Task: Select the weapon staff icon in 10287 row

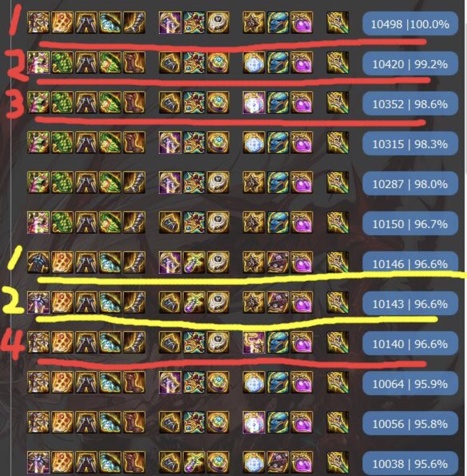Action: tap(338, 182)
